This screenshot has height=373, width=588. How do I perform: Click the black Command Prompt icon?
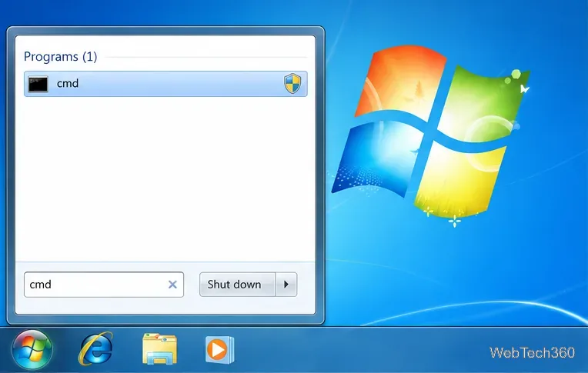38,84
